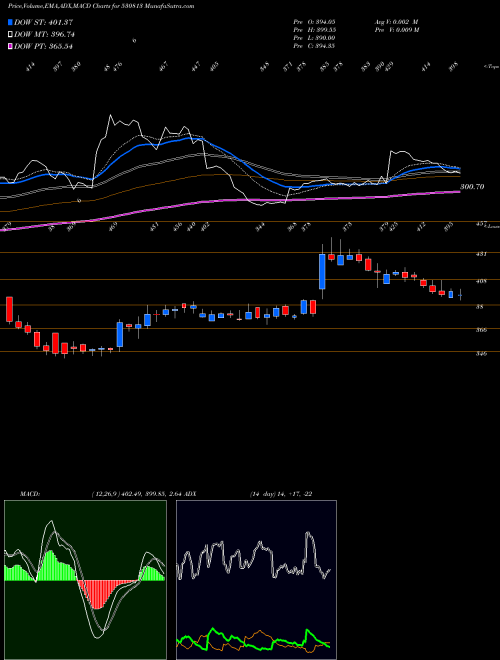
Task: Click the chart title for 530813 MunafaSutra.com
Action: 101,6
